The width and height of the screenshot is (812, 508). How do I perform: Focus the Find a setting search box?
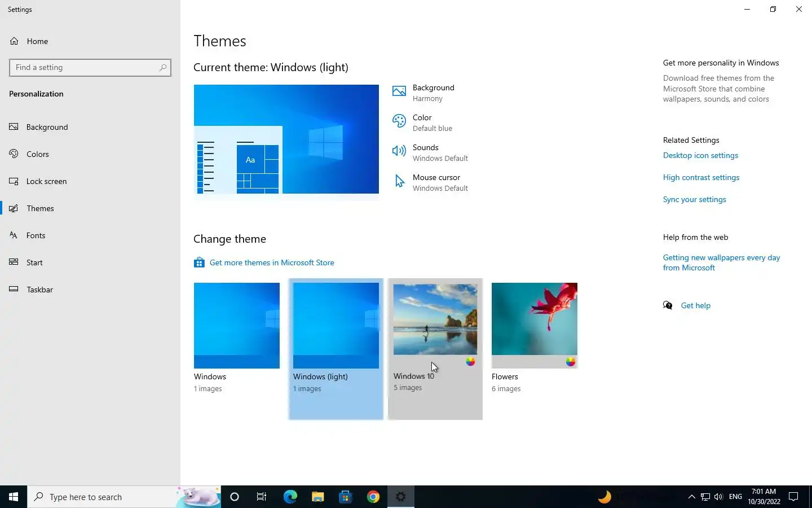[90, 68]
